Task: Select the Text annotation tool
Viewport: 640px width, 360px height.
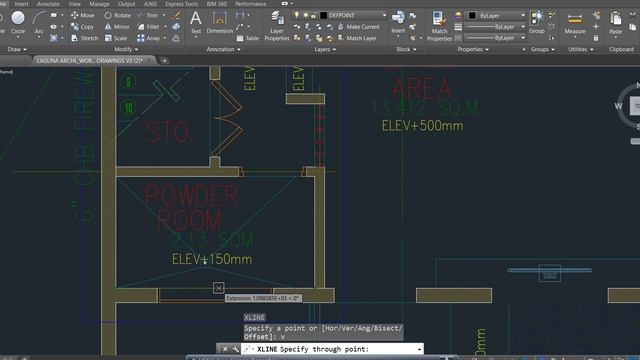Action: point(196,22)
